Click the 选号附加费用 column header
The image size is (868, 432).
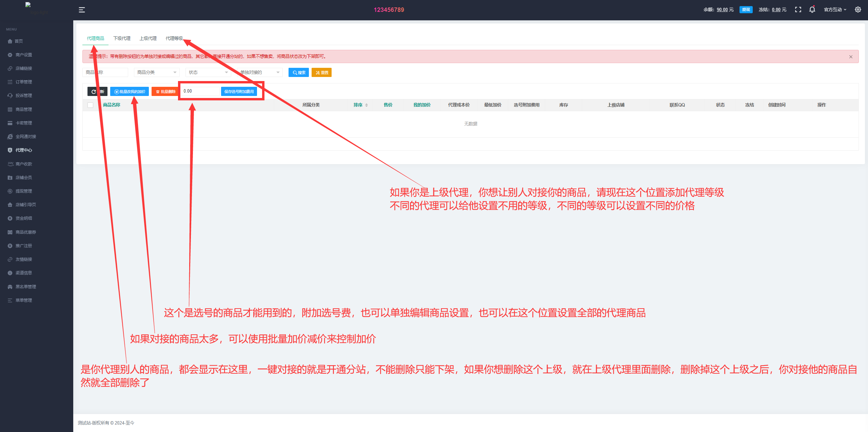pyautogui.click(x=526, y=105)
